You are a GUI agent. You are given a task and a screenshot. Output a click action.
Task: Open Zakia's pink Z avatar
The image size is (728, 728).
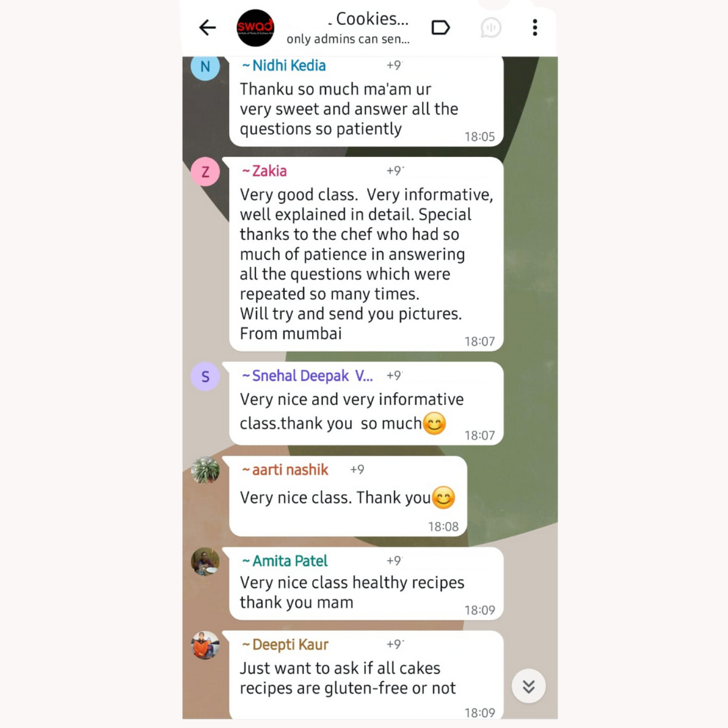[205, 172]
